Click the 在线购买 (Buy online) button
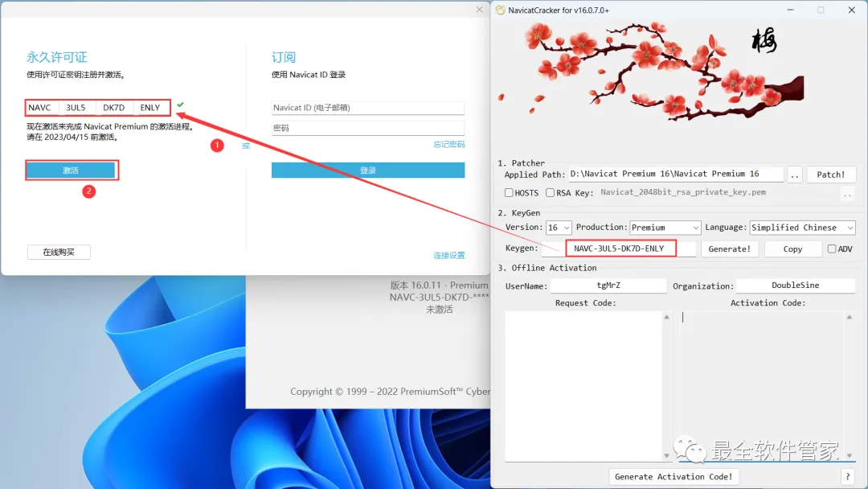 pyautogui.click(x=59, y=252)
